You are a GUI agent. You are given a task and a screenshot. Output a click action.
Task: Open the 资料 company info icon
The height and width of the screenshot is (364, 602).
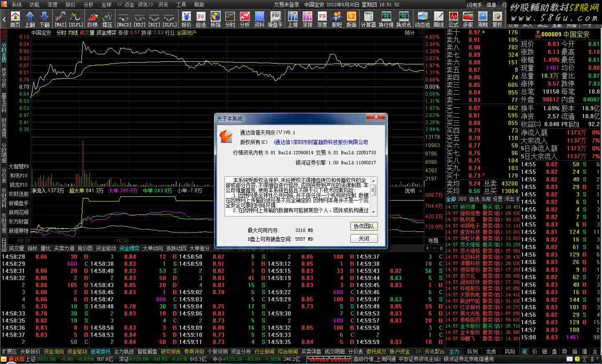[x=260, y=19]
